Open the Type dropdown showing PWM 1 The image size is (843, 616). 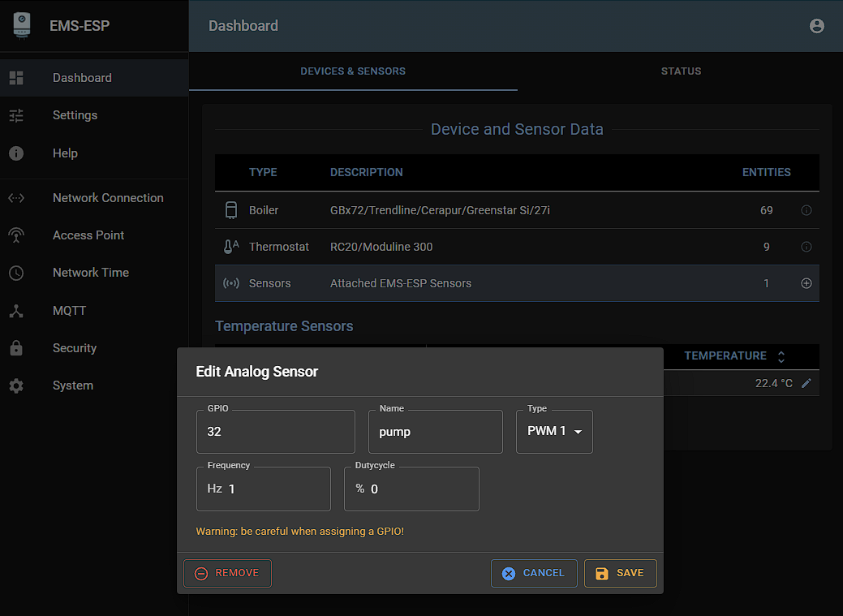pos(554,432)
